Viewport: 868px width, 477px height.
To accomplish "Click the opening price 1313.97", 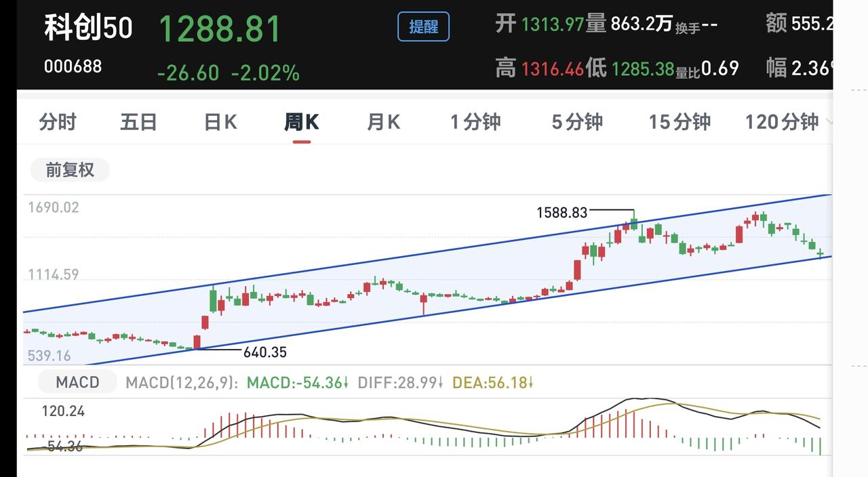I will pyautogui.click(x=553, y=25).
